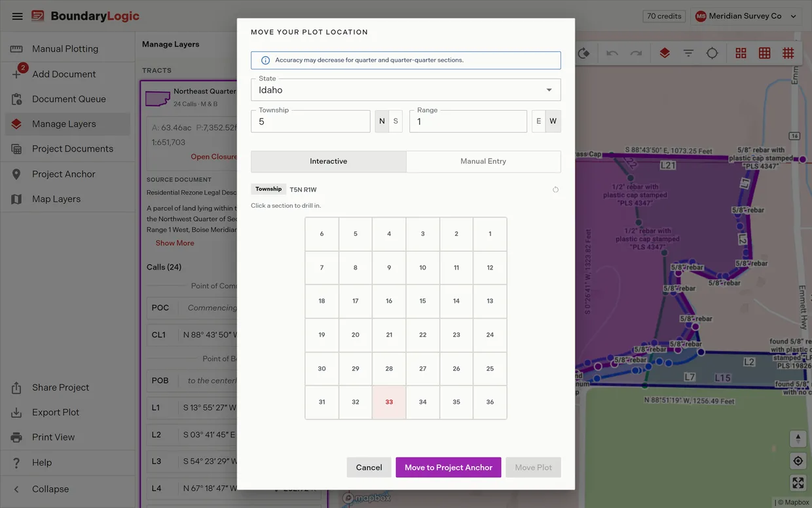This screenshot has width=812, height=508.
Task: Click the Move Plot button
Action: [534, 467]
